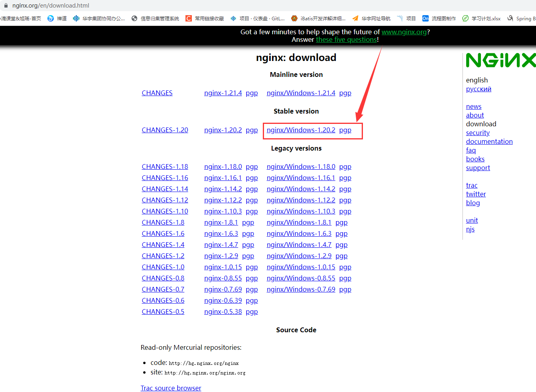Image resolution: width=536 pixels, height=392 pixels.
Task: Open the 华宇网址导航 bookmark
Action: pyautogui.click(x=371, y=18)
